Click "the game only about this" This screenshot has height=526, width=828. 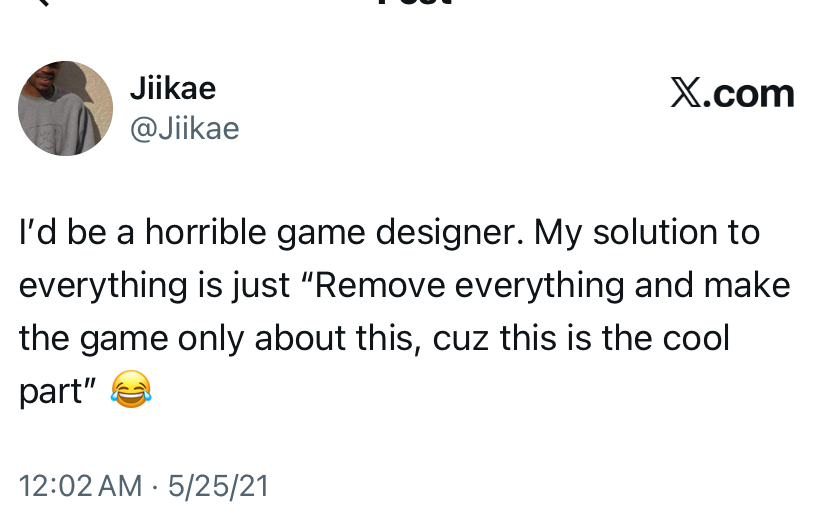point(220,338)
